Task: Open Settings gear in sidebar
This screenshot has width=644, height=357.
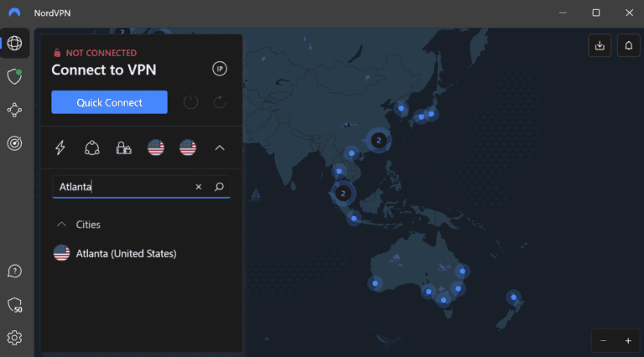Action: pos(14,338)
